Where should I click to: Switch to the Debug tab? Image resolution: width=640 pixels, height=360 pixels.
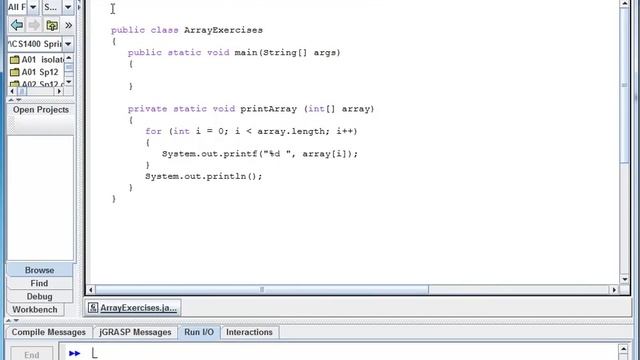(40, 296)
